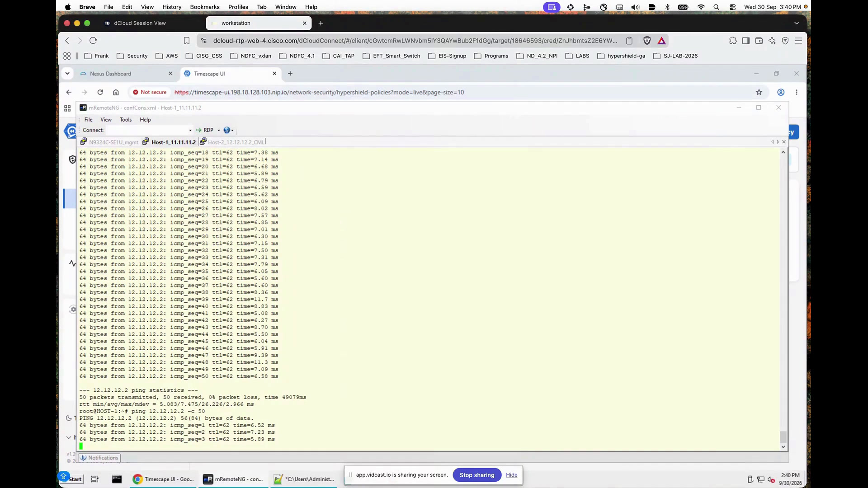Click the Chrome home button in remote session
868x488 pixels.
[116, 92]
